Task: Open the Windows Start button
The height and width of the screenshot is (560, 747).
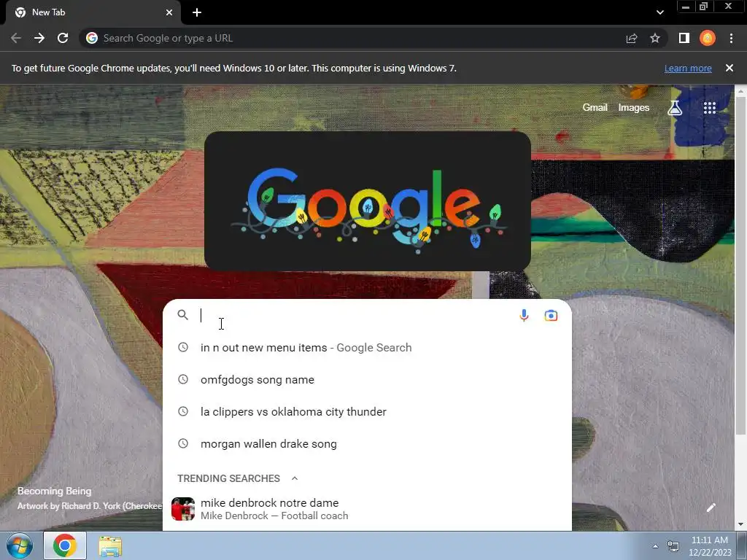Action: pyautogui.click(x=20, y=545)
